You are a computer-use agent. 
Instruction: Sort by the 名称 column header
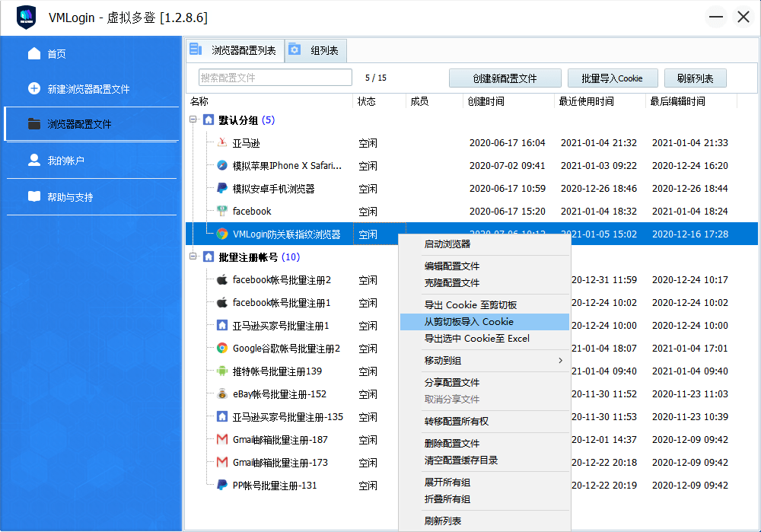point(269,101)
